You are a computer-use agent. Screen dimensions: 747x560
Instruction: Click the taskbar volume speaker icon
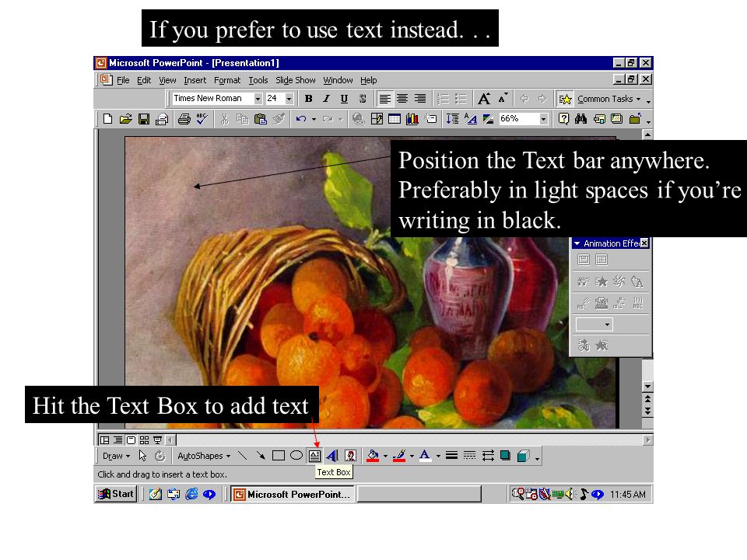point(570,495)
